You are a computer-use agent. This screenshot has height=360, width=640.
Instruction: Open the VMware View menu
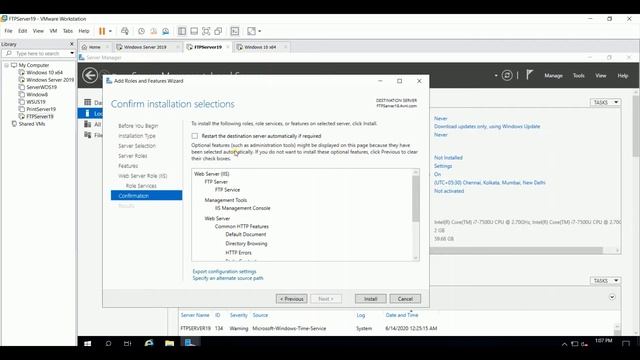(x=38, y=31)
